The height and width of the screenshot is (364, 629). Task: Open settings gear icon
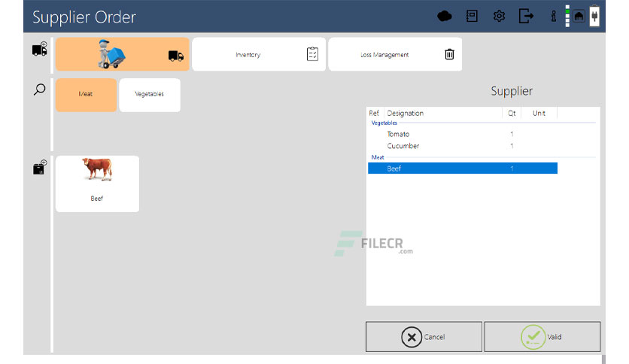click(x=499, y=17)
